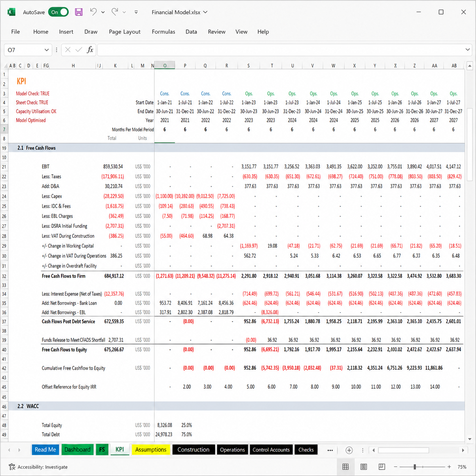Add a new sheet with the plus icon
The width and height of the screenshot is (476, 476).
click(349, 450)
